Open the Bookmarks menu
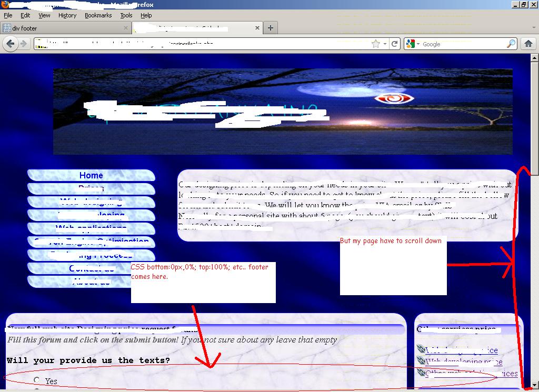 tap(98, 15)
